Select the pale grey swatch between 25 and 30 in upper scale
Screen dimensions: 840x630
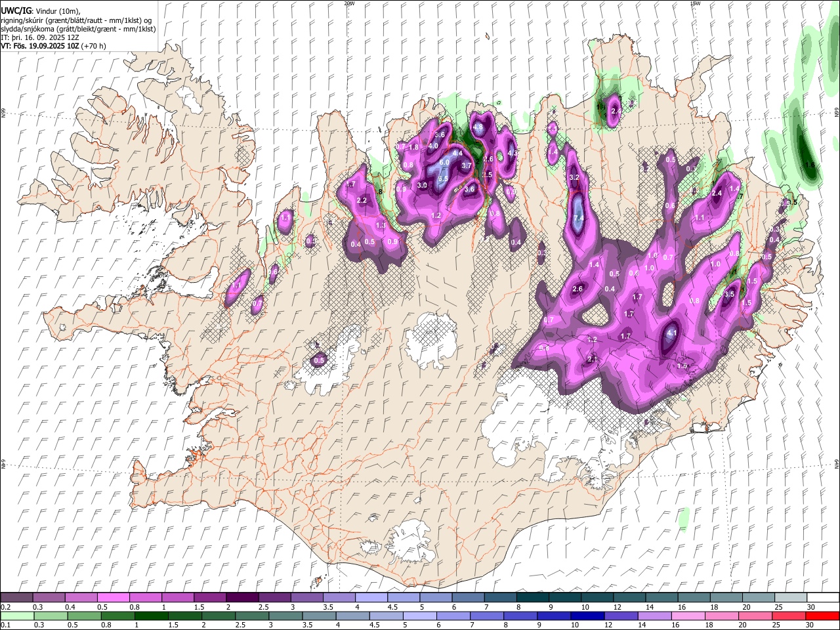point(791,598)
